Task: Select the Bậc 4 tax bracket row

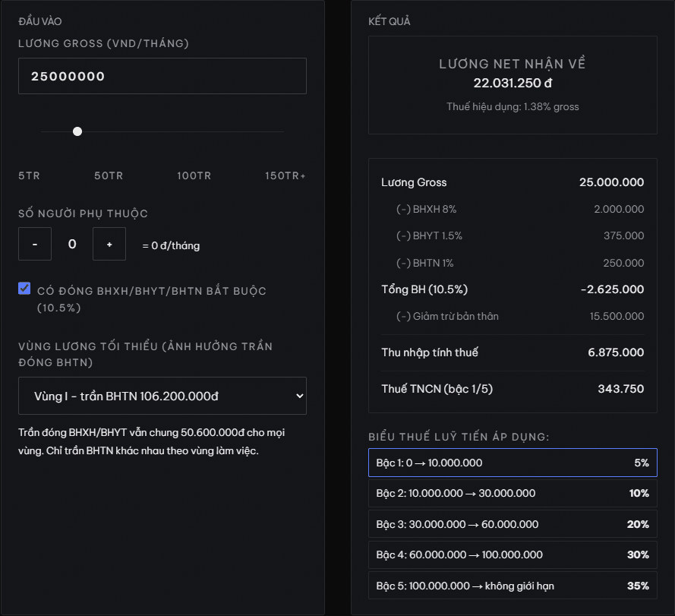Action: [513, 554]
